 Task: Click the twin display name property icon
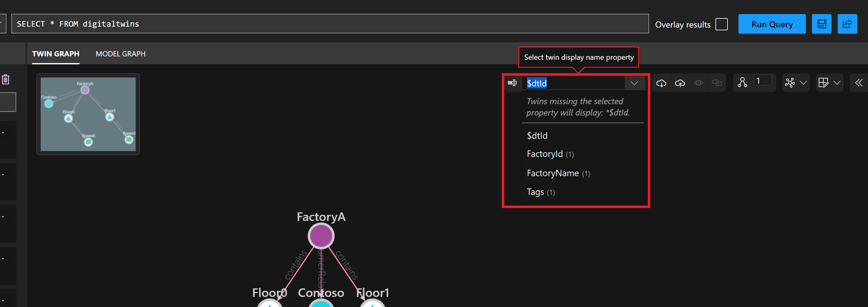point(513,83)
